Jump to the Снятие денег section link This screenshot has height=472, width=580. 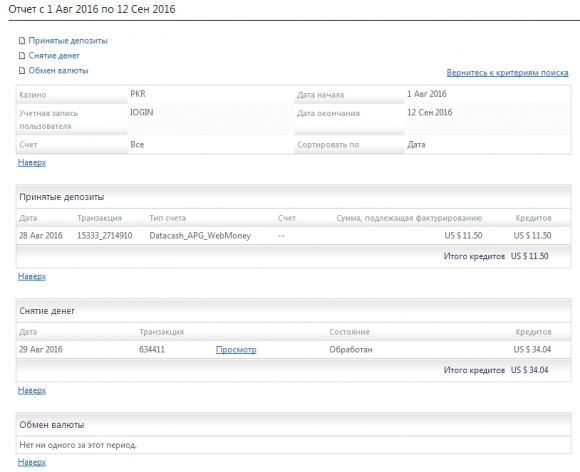[54, 56]
